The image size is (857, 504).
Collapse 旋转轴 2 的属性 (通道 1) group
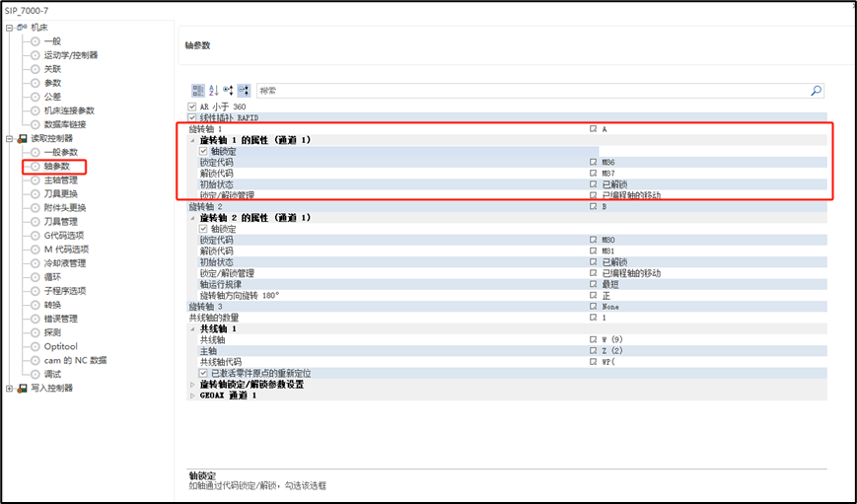point(192,218)
